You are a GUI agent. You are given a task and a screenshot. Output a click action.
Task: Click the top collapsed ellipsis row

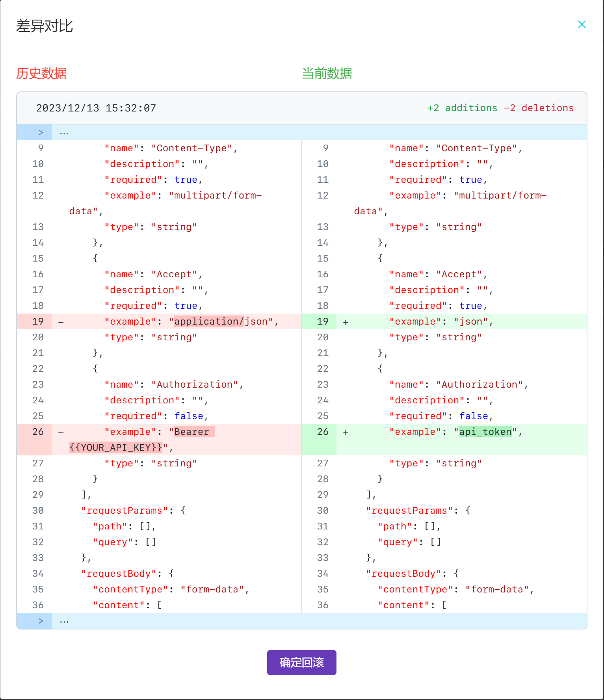pos(319,132)
